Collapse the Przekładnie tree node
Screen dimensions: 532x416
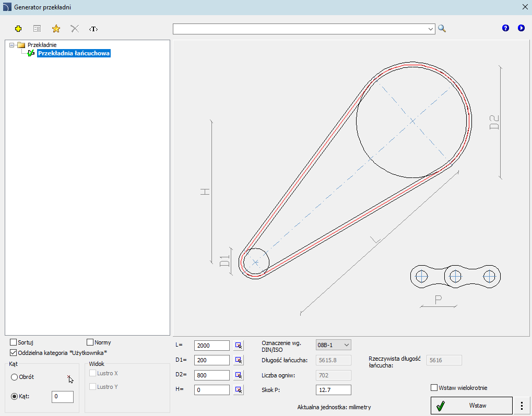[12, 45]
